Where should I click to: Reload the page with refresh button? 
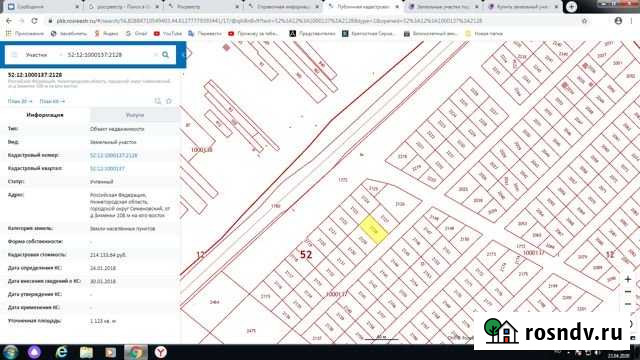(34, 20)
